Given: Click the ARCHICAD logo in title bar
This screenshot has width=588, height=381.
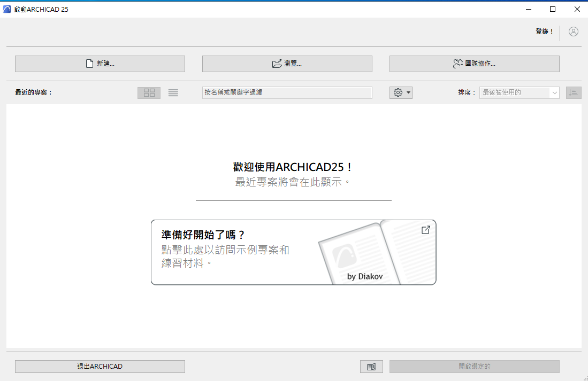Looking at the screenshot, I should pos(7,9).
